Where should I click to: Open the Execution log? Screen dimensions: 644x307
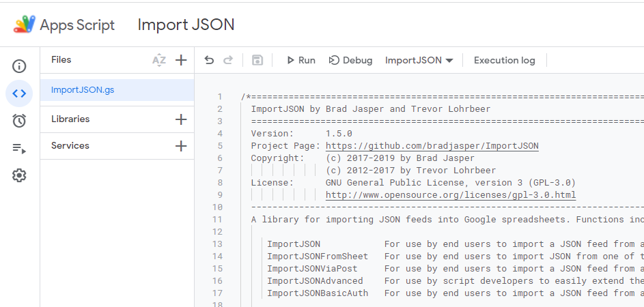(x=505, y=60)
